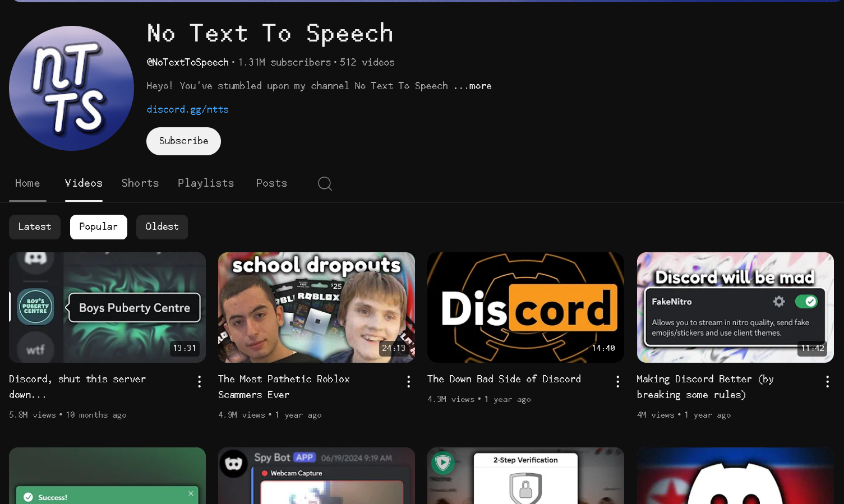Go to the Shorts tab
Screen dimensions: 844x504
(x=140, y=183)
